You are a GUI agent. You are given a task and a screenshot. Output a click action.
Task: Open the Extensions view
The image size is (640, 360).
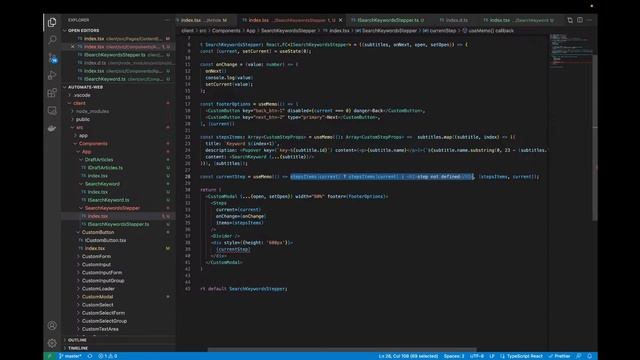tap(52, 93)
